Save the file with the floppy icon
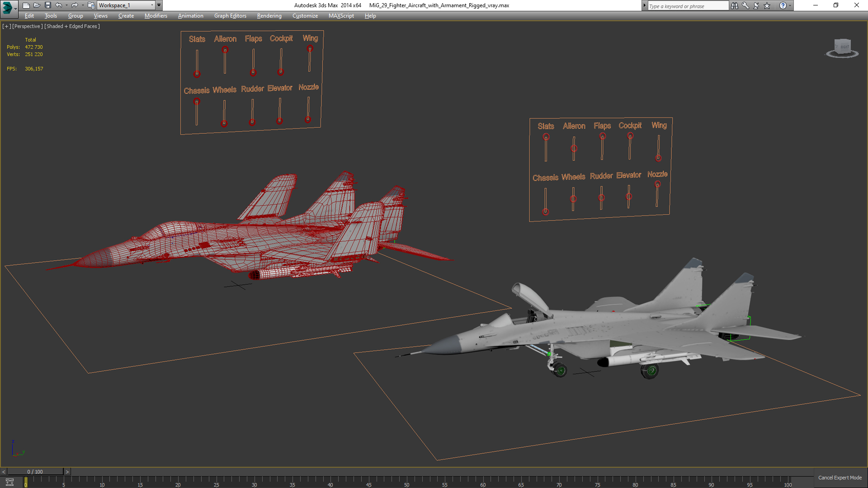 (48, 5)
